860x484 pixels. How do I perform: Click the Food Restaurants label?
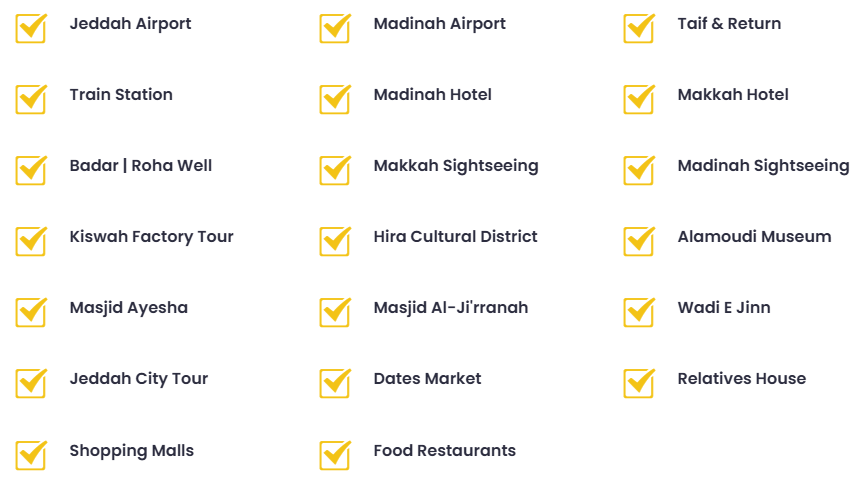[x=444, y=451]
